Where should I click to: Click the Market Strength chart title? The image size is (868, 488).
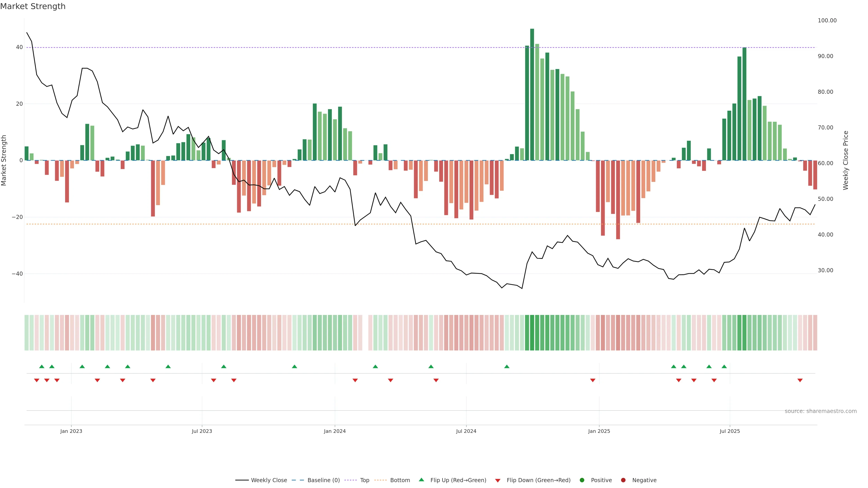coord(33,6)
